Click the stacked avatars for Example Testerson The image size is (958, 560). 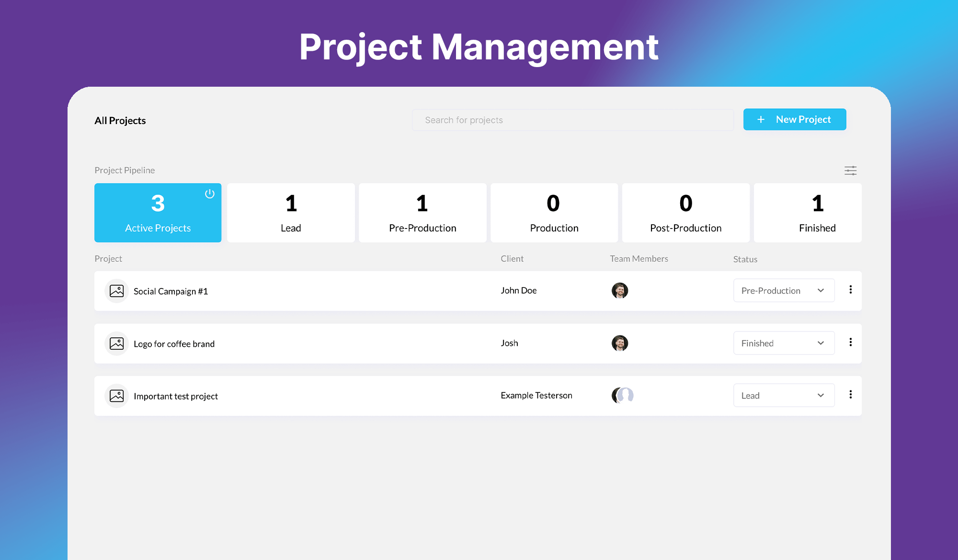622,395
